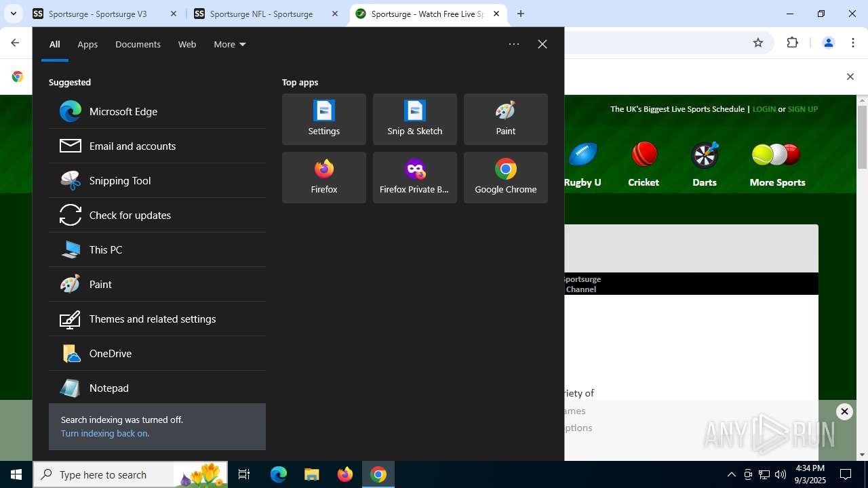Screen dimensions: 868x488
Task: Open Edge from the taskbar
Action: pyautogui.click(x=279, y=474)
